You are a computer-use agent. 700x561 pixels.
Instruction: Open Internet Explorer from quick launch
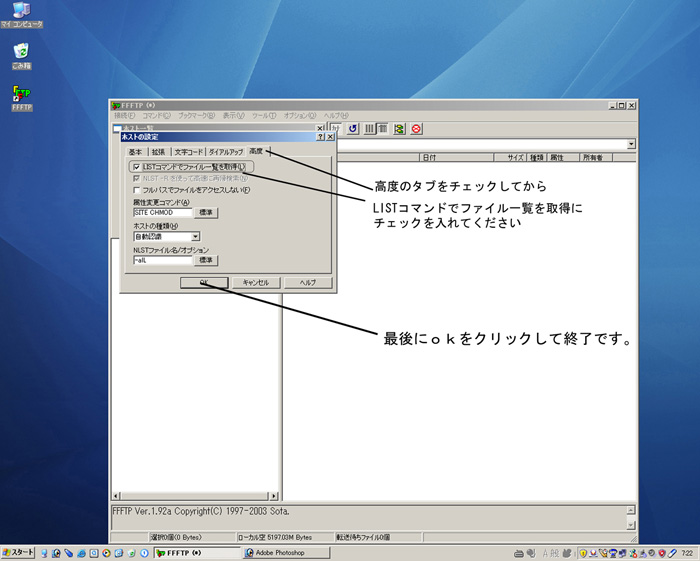81,553
